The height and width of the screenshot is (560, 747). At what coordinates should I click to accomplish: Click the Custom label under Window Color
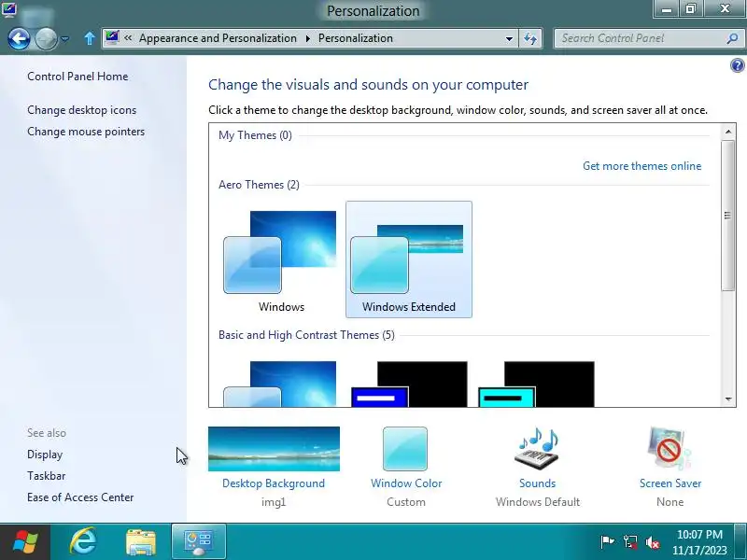point(406,502)
